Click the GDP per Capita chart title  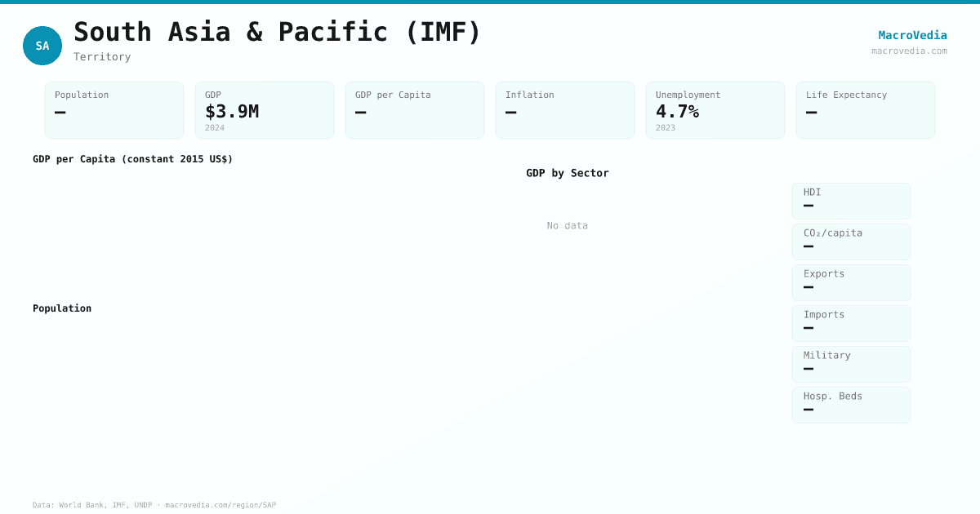(x=133, y=159)
